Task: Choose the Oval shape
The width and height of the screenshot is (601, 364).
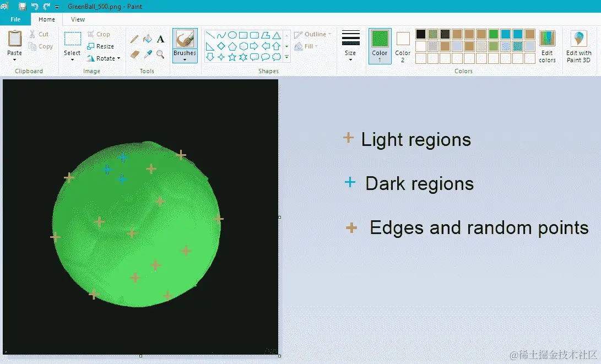Action: click(x=232, y=35)
